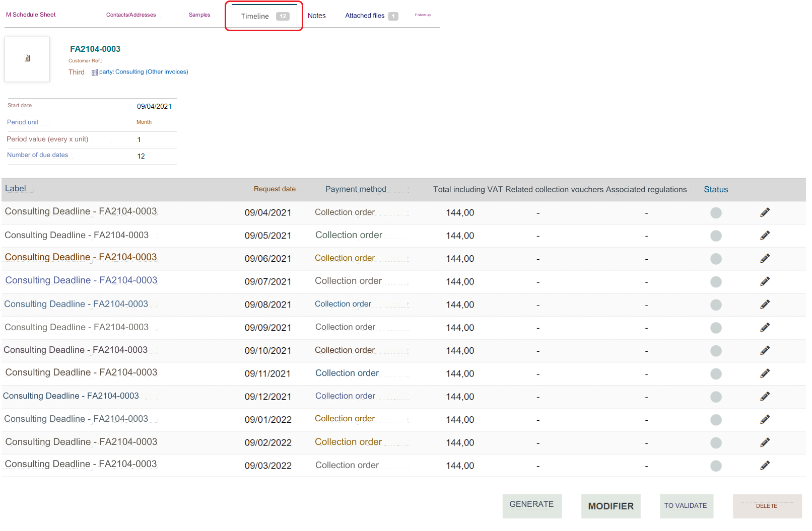
Task: Open Consulting Deadline label dated 09/06/2021
Action: (81, 257)
